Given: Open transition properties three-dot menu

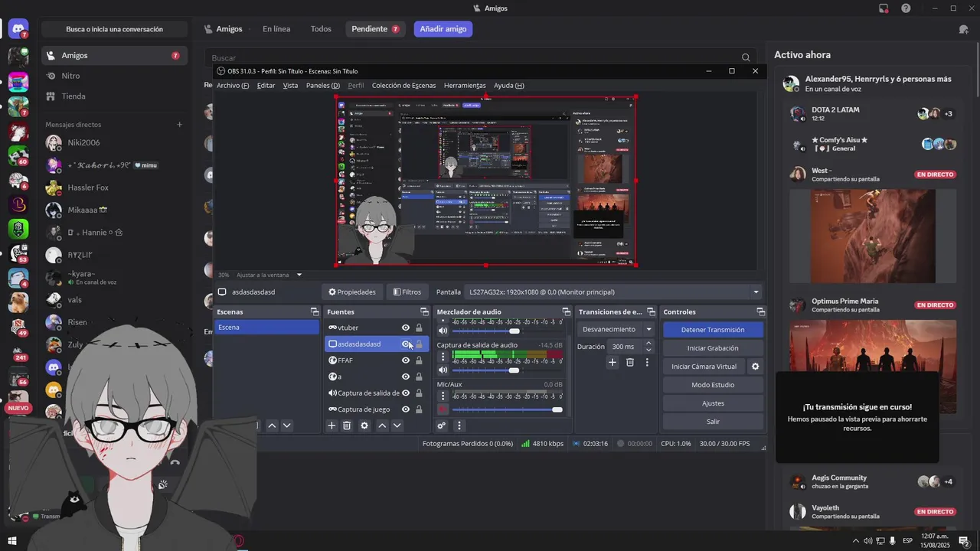Looking at the screenshot, I should click(647, 362).
